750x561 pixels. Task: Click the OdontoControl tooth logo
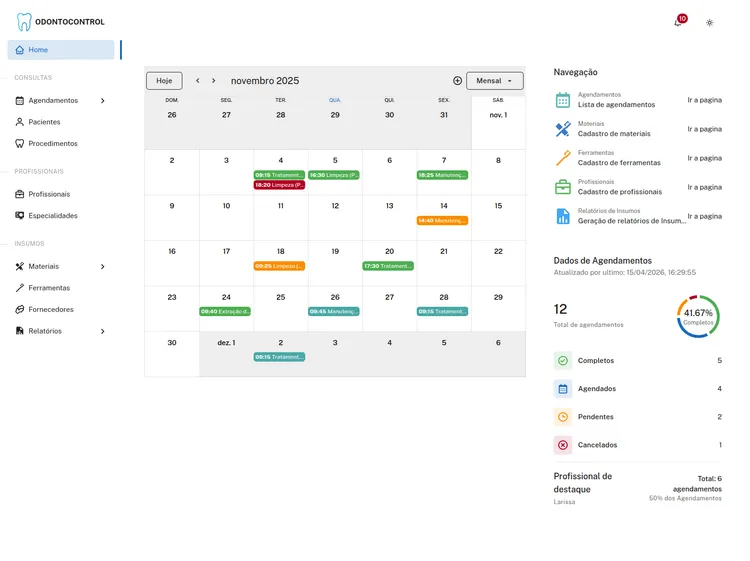(24, 22)
